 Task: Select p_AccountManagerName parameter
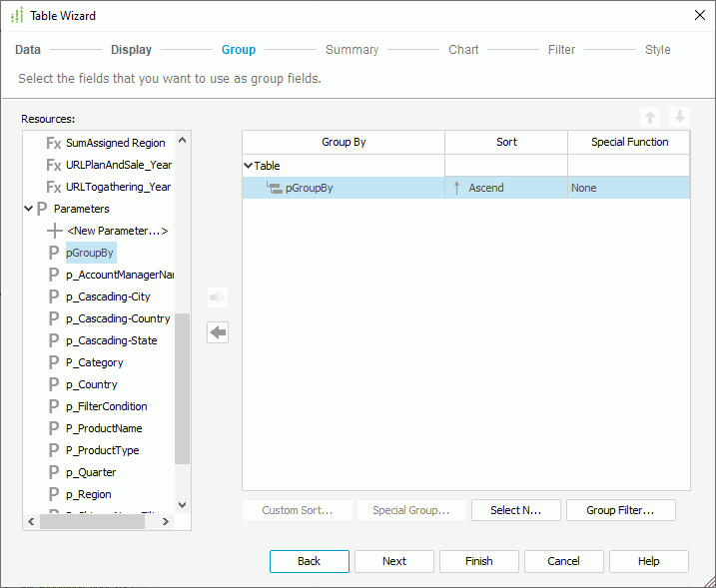[120, 275]
